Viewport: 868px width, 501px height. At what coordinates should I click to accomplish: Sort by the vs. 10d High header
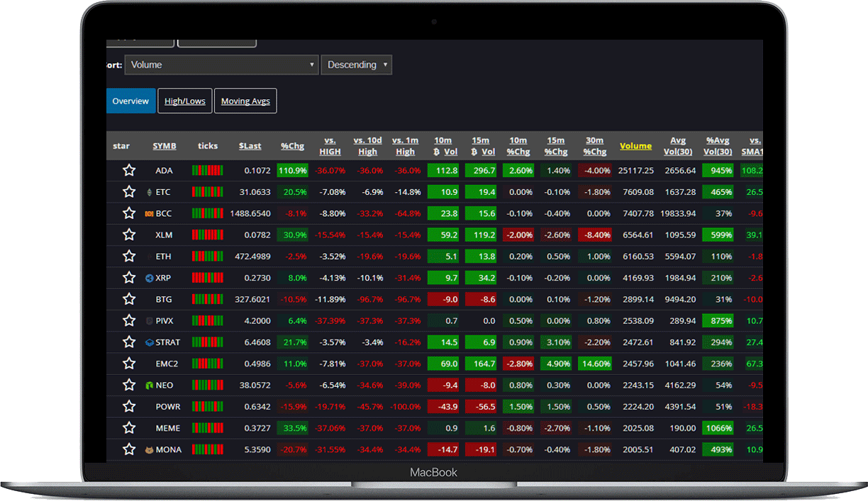tap(367, 146)
